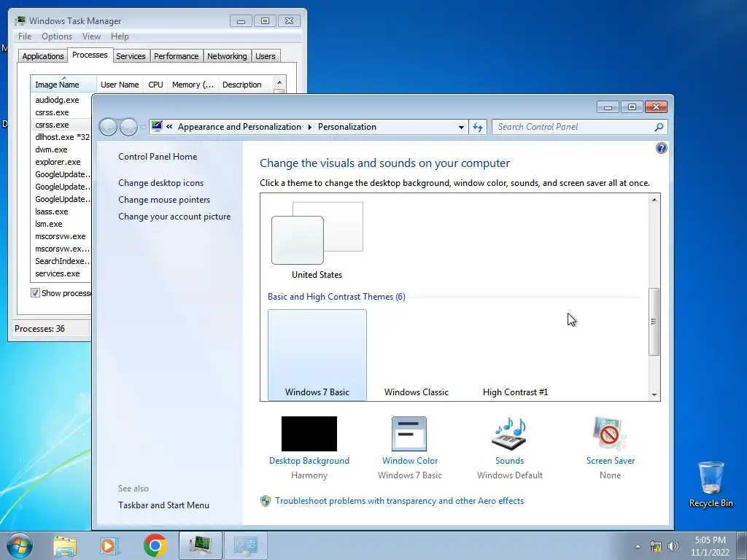Click the shield icon beside Troubleshoot link
Image resolution: width=747 pixels, height=560 pixels.
pos(266,501)
